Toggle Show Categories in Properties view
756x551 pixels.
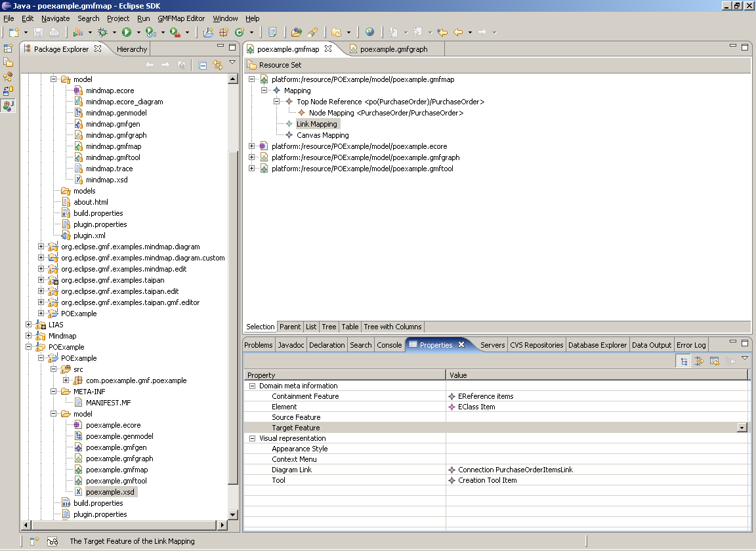tap(683, 361)
